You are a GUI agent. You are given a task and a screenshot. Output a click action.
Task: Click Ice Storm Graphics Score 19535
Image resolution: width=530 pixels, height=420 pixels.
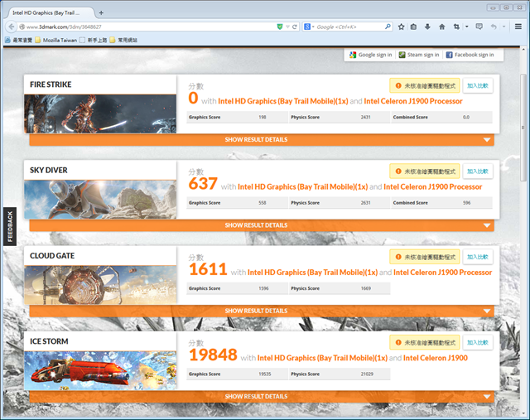point(265,374)
